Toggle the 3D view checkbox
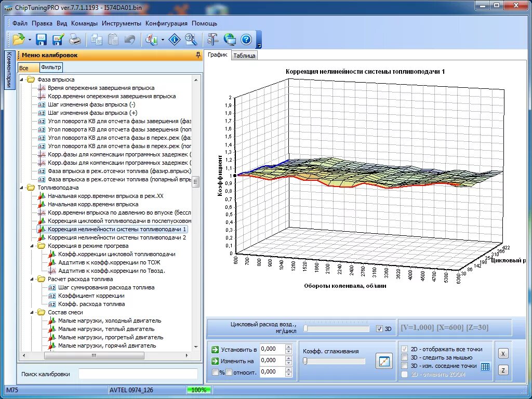 (x=379, y=328)
